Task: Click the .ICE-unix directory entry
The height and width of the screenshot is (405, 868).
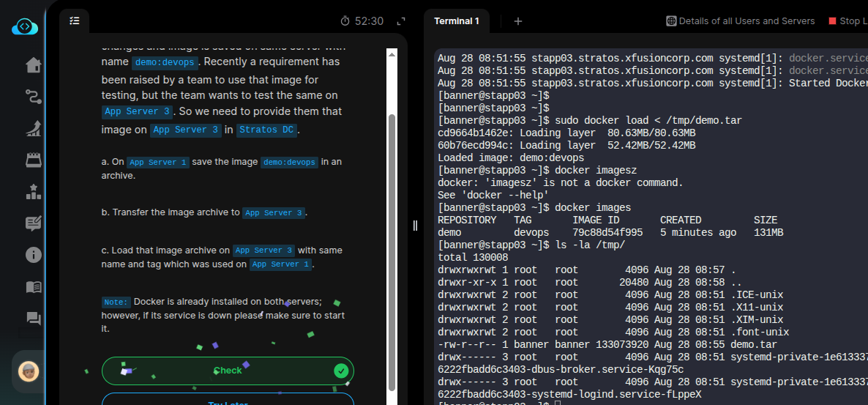Action: click(610, 294)
